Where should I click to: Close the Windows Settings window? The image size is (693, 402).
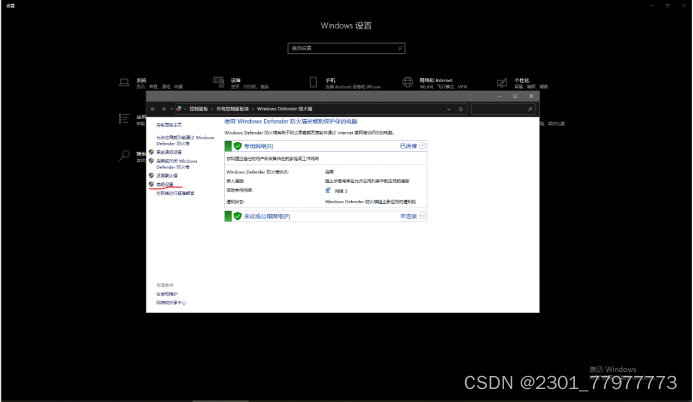683,5
